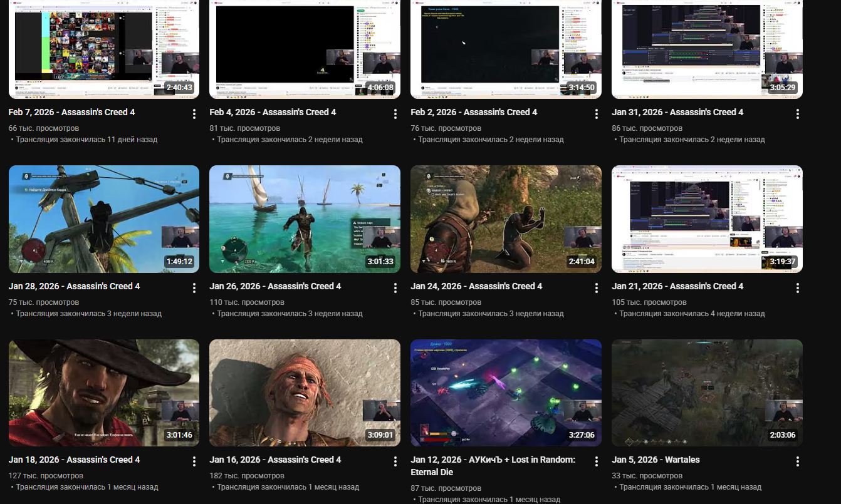
Task: Click the "127 тыс. просмотров" view count
Action: click(46, 476)
